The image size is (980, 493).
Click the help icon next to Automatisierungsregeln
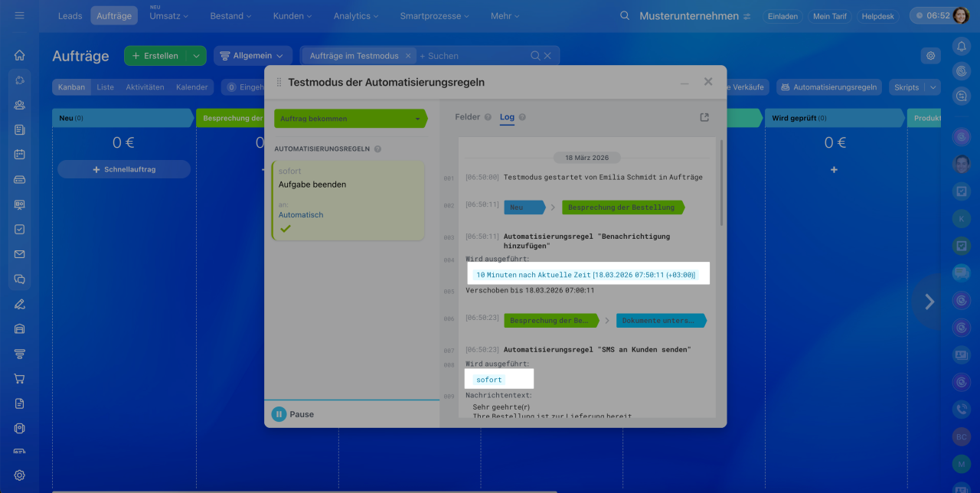(x=377, y=149)
